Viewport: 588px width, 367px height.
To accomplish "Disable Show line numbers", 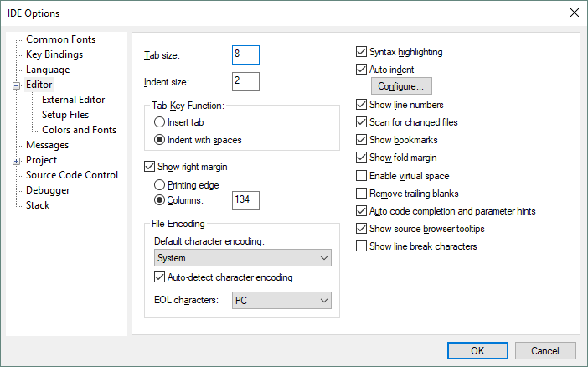I will click(362, 105).
